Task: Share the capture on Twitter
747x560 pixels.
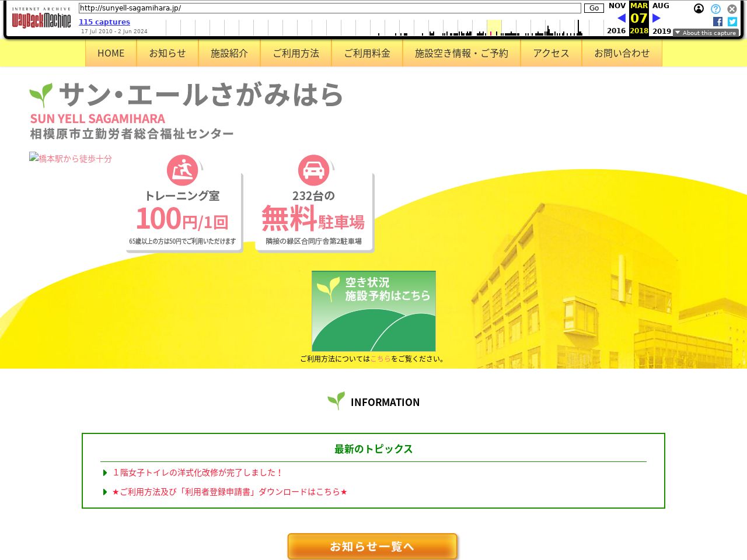Action: (x=732, y=22)
